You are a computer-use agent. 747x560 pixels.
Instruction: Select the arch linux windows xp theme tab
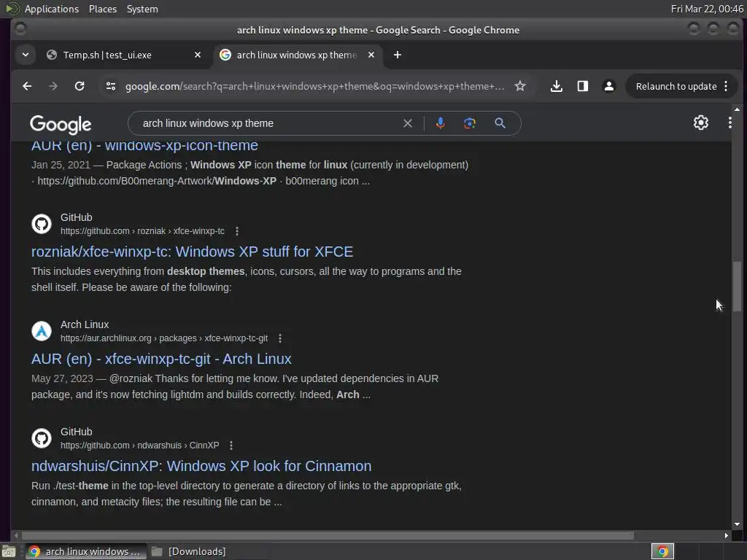[x=296, y=55]
